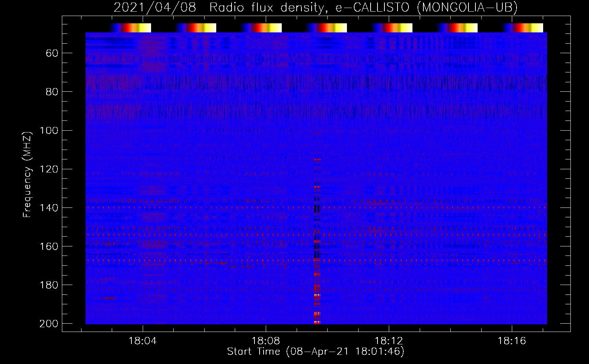Image resolution: width=589 pixels, height=364 pixels.
Task: Click the 100 frequency tick label
Action: 49,130
